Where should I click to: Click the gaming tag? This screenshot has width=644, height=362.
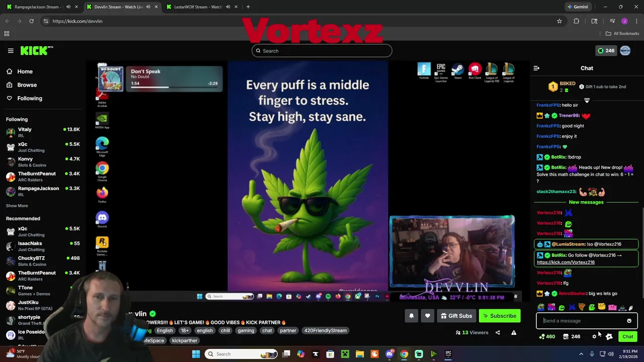pyautogui.click(x=246, y=330)
